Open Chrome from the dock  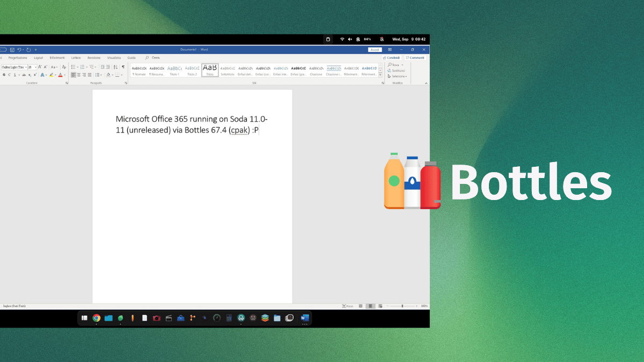[x=97, y=318]
